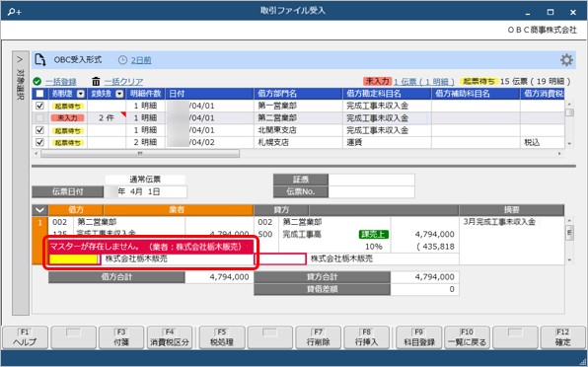
Task: Open the status column filter dropdown
Action: (81, 94)
